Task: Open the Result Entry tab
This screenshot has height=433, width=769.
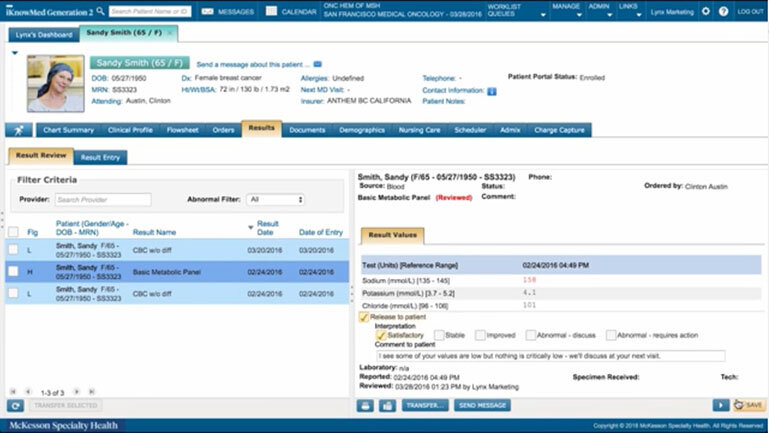Action: click(100, 156)
